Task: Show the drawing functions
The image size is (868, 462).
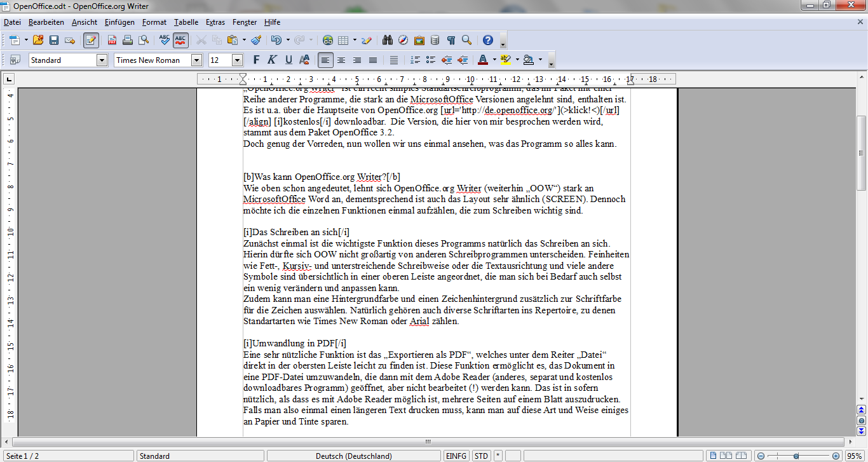Action: [367, 40]
